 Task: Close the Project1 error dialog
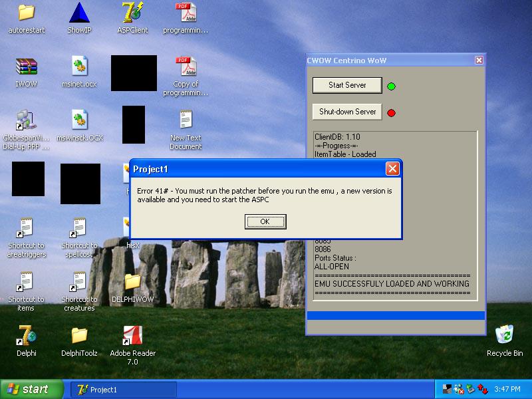[x=392, y=169]
